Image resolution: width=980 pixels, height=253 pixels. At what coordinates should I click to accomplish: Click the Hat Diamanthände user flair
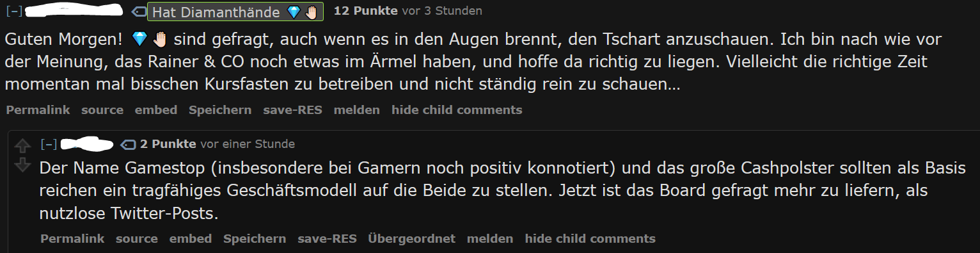pos(235,12)
